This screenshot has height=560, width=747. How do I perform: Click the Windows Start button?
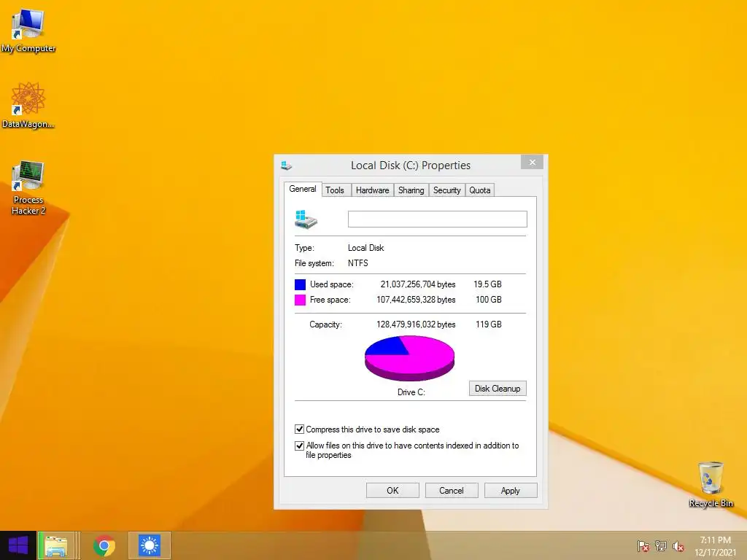pyautogui.click(x=18, y=545)
